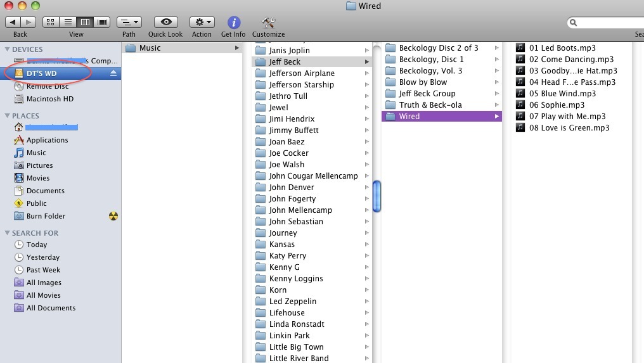This screenshot has width=644, height=363.
Task: Expand the Led Zeppelin folder arrow
Action: coord(367,302)
